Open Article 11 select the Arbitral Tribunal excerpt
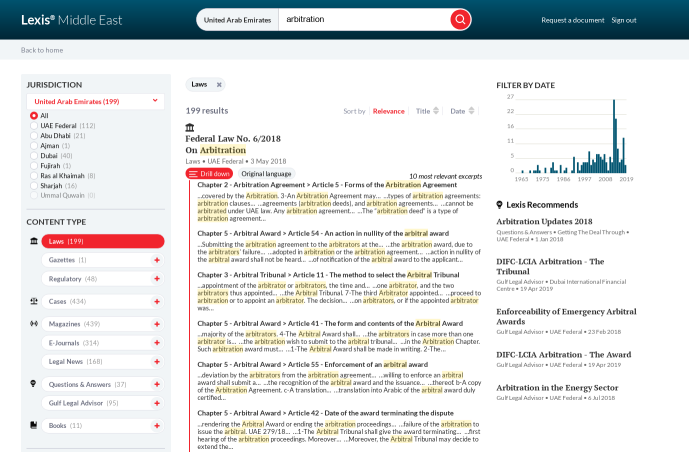Screen dimensions: 689x452 [x=328, y=275]
